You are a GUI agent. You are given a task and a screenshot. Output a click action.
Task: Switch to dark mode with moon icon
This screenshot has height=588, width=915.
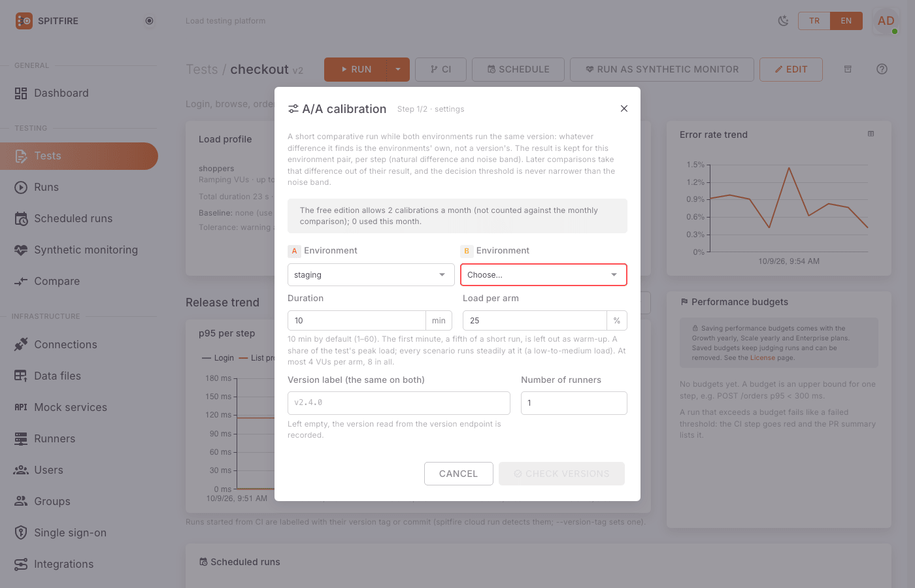(783, 21)
